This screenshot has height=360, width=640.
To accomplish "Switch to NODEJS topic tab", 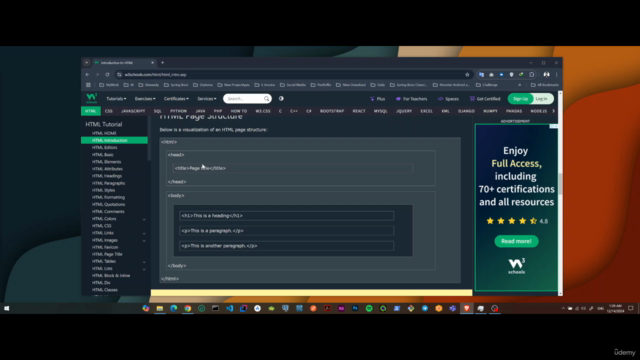I will (x=538, y=111).
